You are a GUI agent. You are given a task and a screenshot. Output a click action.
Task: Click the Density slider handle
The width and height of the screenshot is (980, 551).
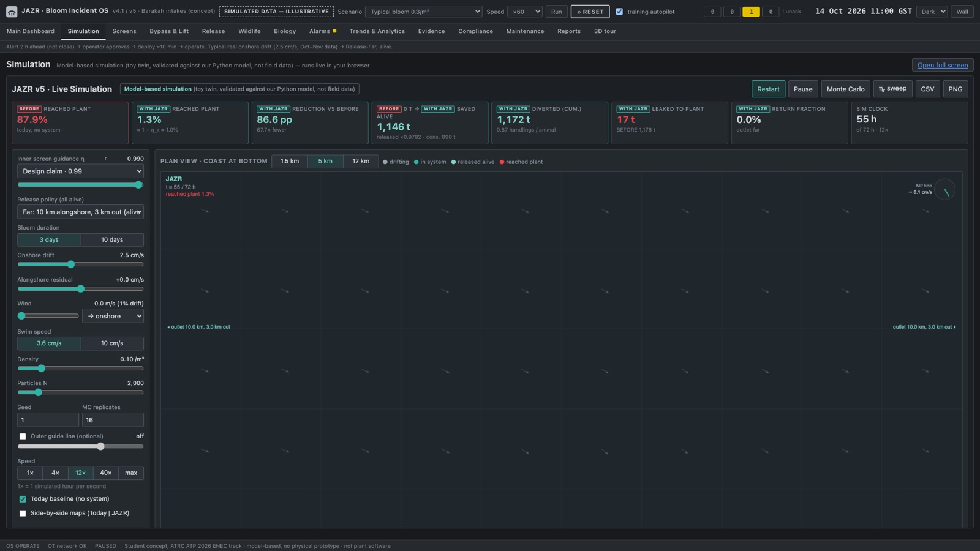point(42,369)
